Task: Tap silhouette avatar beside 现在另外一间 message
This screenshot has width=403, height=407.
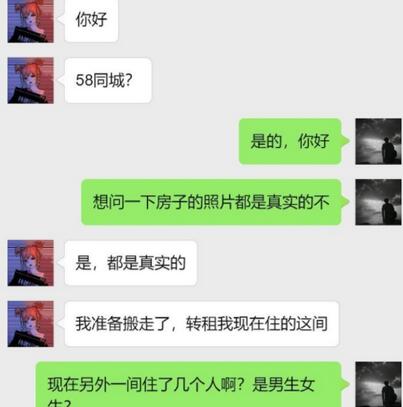Action: coord(378,384)
